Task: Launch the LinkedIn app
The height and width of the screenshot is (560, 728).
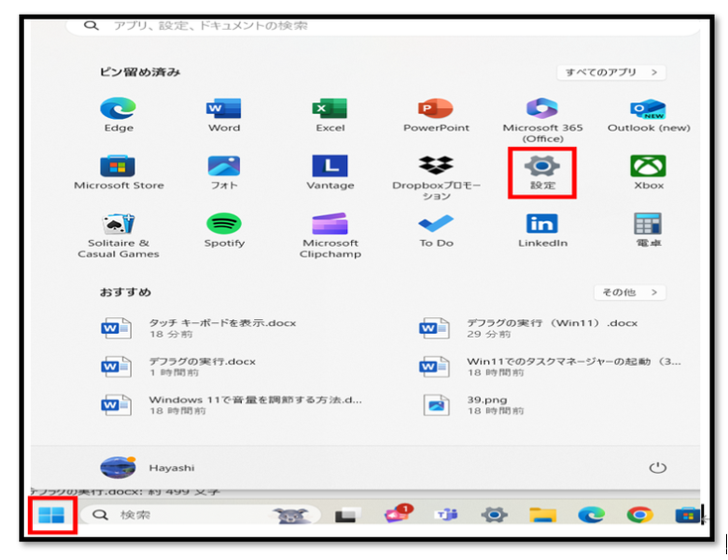Action: click(543, 230)
